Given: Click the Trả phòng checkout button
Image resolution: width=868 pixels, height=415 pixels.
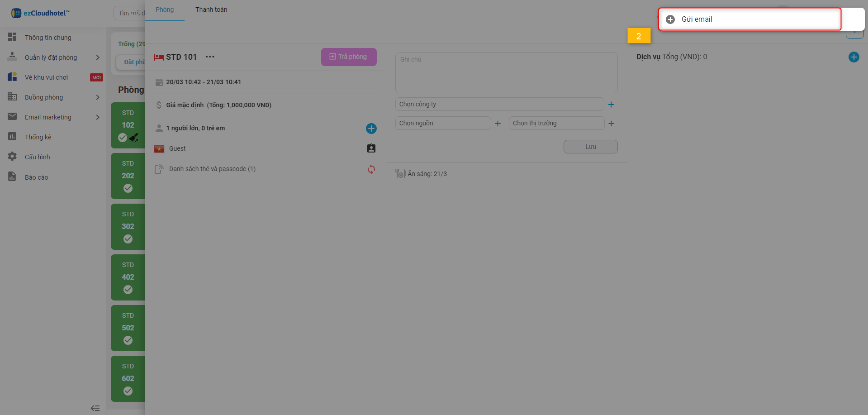Looking at the screenshot, I should coord(348,57).
